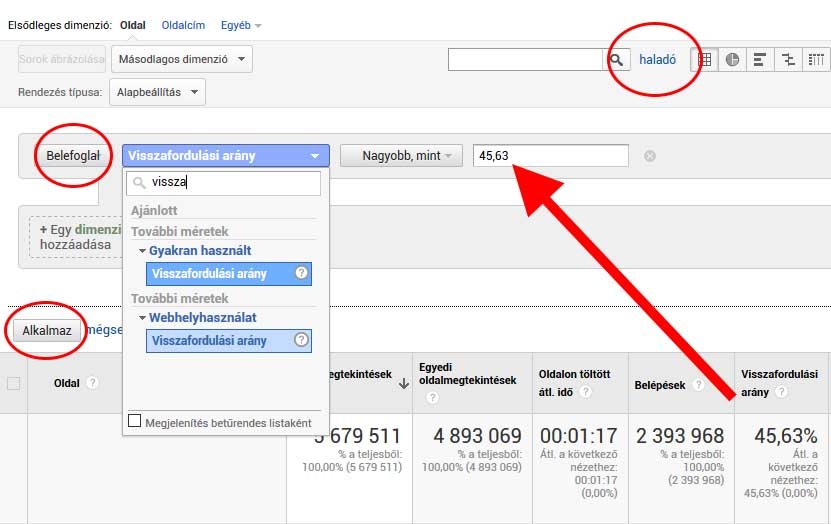Remove the filter with the x icon
The width and height of the screenshot is (831, 524).
(650, 156)
